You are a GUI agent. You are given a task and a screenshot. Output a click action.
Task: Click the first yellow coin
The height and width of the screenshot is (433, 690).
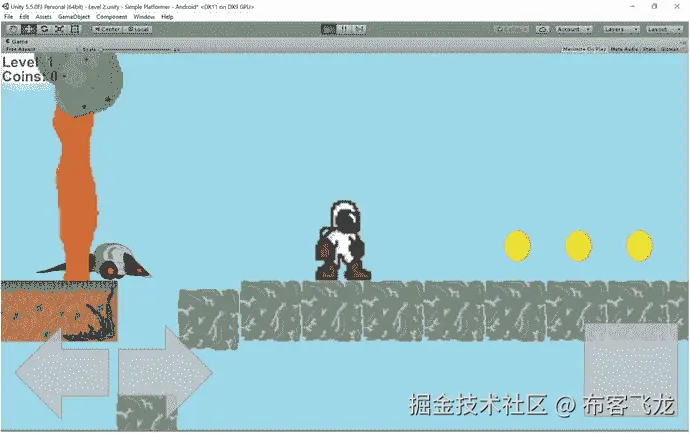[x=517, y=246]
